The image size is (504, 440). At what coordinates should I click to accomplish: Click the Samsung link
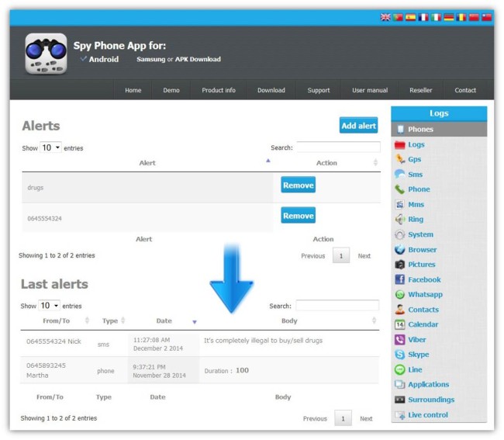pyautogui.click(x=150, y=59)
